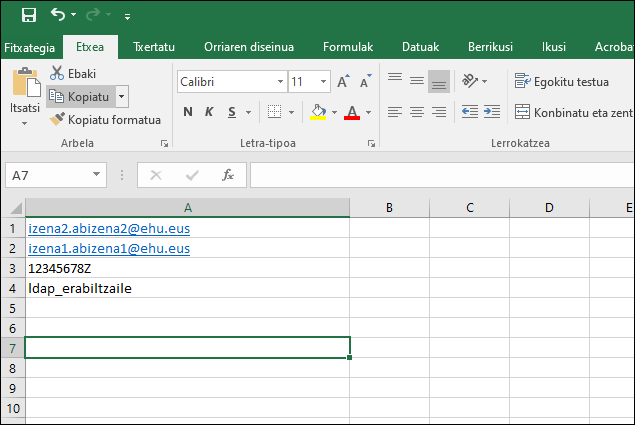Align cell text left
The width and height of the screenshot is (635, 425).
pyautogui.click(x=394, y=112)
